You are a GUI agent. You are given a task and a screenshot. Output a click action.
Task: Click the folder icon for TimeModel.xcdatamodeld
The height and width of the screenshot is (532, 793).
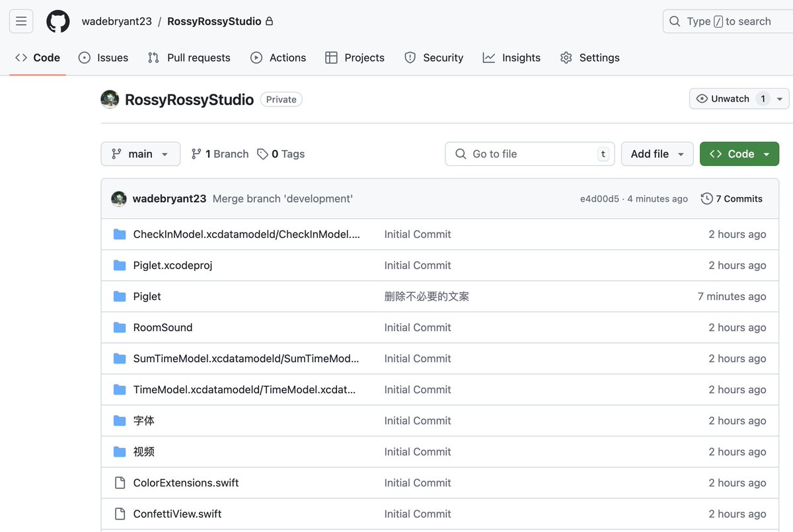[x=120, y=389]
